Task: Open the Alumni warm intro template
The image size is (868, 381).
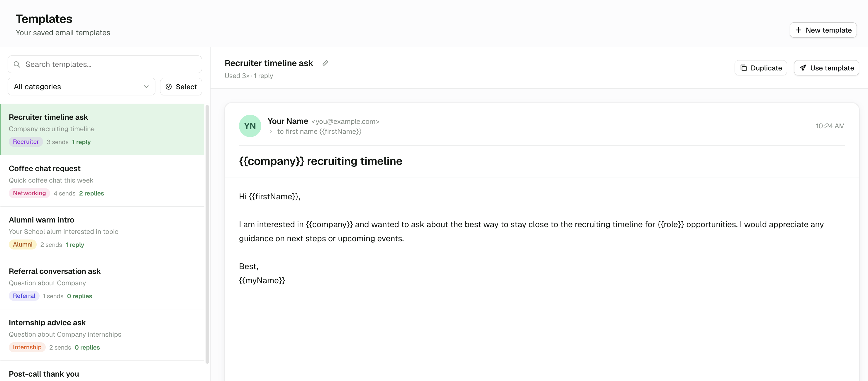Action: [102, 232]
